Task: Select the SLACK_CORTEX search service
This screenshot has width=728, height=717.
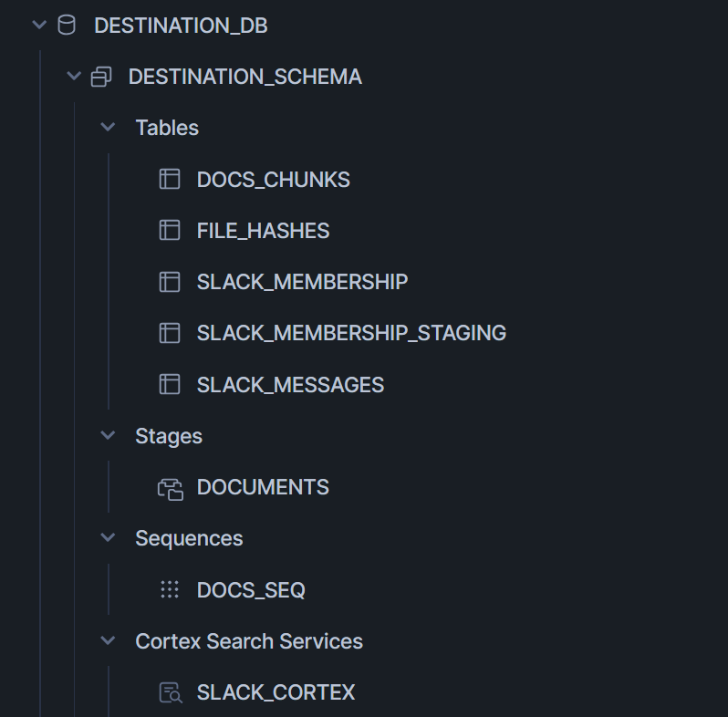Action: coord(276,693)
